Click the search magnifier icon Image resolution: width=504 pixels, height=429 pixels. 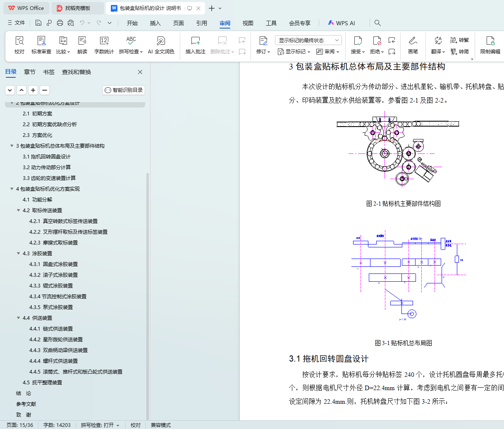(x=377, y=23)
